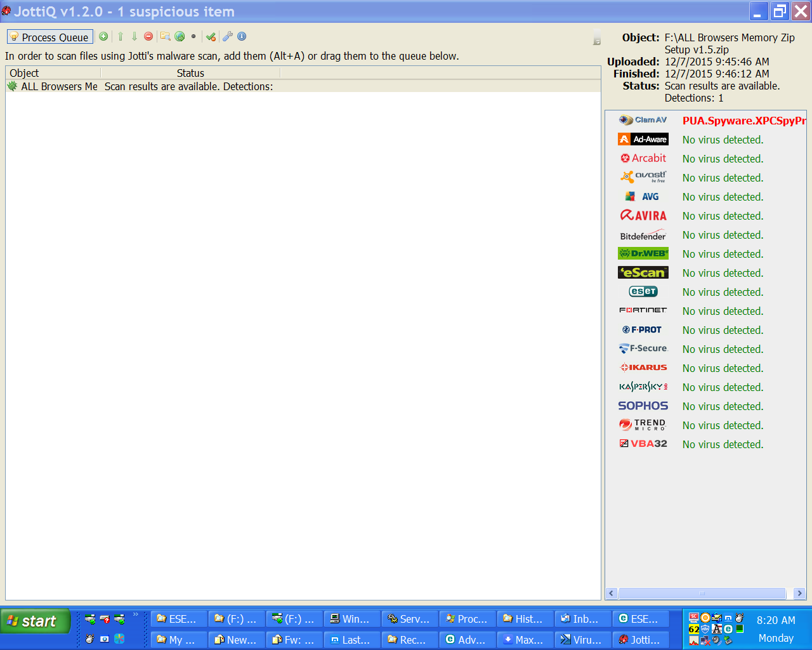Click the ClamAV scanner logo
This screenshot has width=812, height=650.
pos(643,120)
